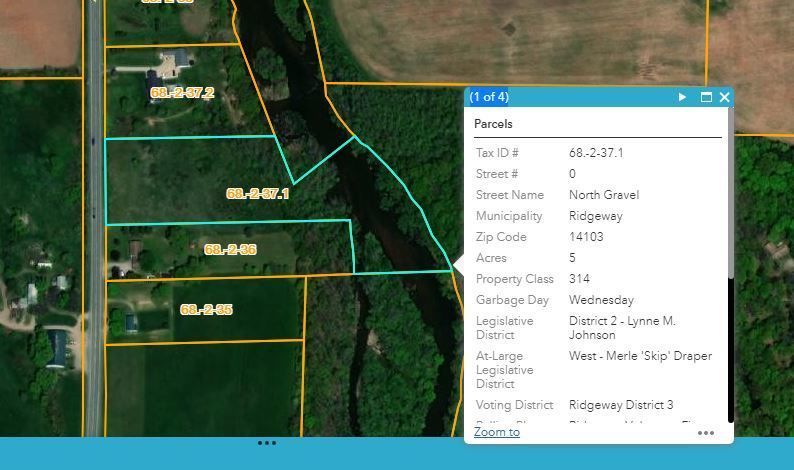The width and height of the screenshot is (794, 470).
Task: Select parcel labeled 68.-2-37.2
Action: click(x=182, y=93)
